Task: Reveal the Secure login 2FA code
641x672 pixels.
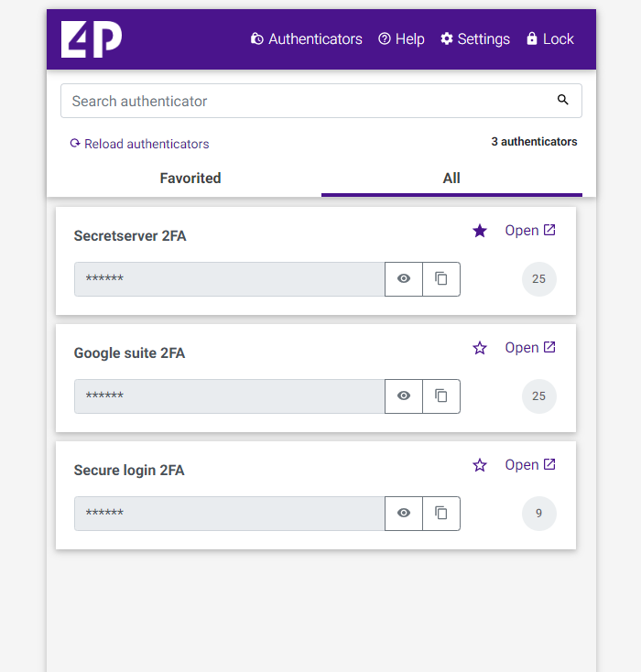Action: tap(404, 514)
